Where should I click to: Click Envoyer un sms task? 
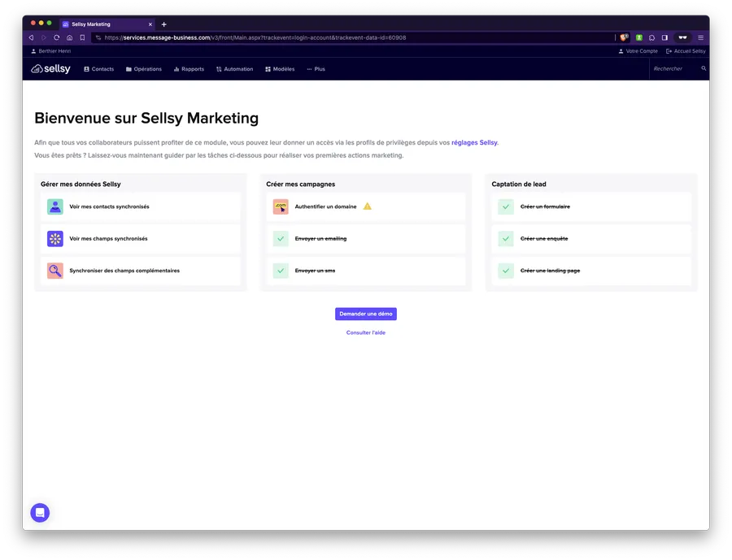point(366,271)
